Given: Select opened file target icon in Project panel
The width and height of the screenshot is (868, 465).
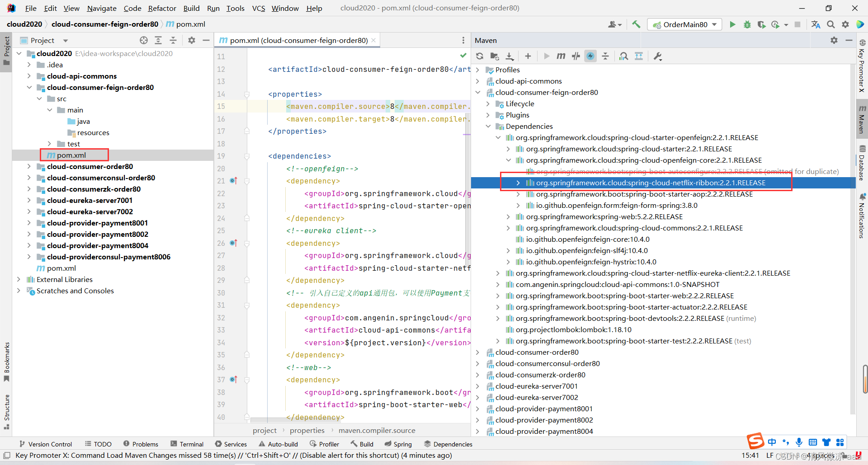Looking at the screenshot, I should click(144, 40).
